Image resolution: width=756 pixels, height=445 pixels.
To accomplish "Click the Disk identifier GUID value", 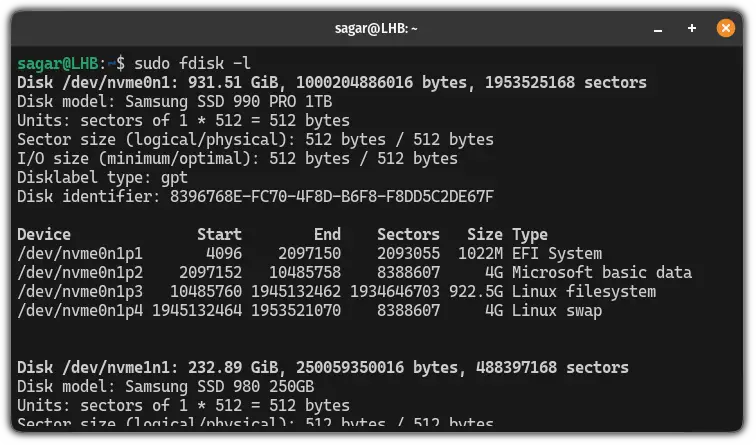I will (332, 197).
